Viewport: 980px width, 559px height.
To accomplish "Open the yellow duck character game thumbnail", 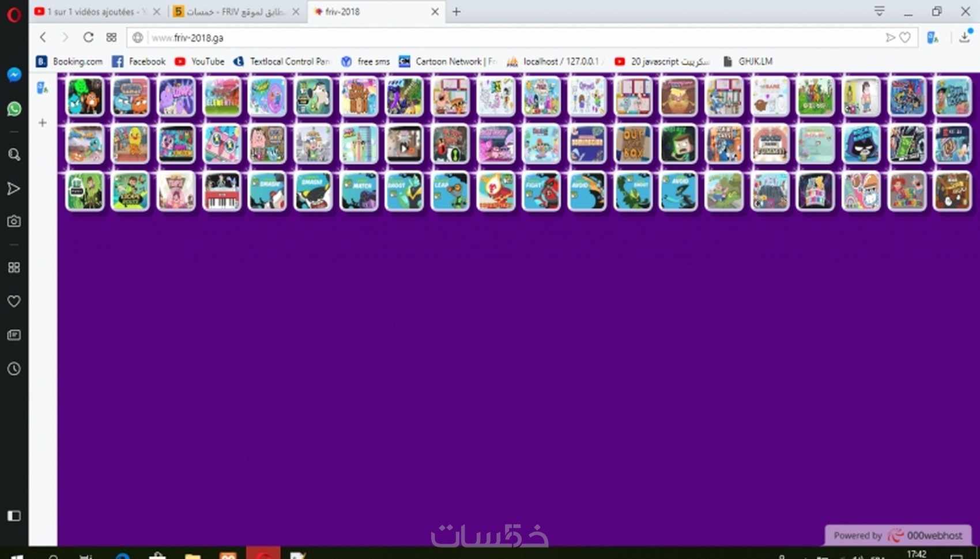I will pos(131,144).
